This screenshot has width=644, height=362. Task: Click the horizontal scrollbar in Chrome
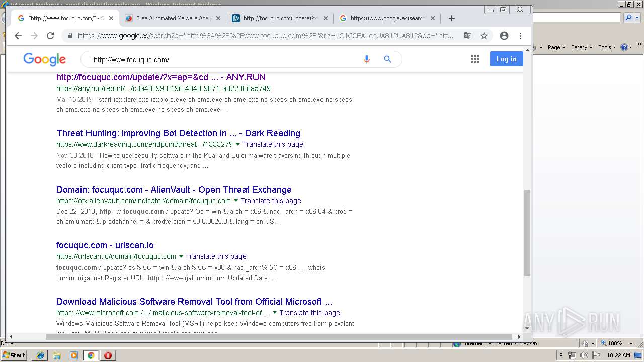(x=279, y=337)
